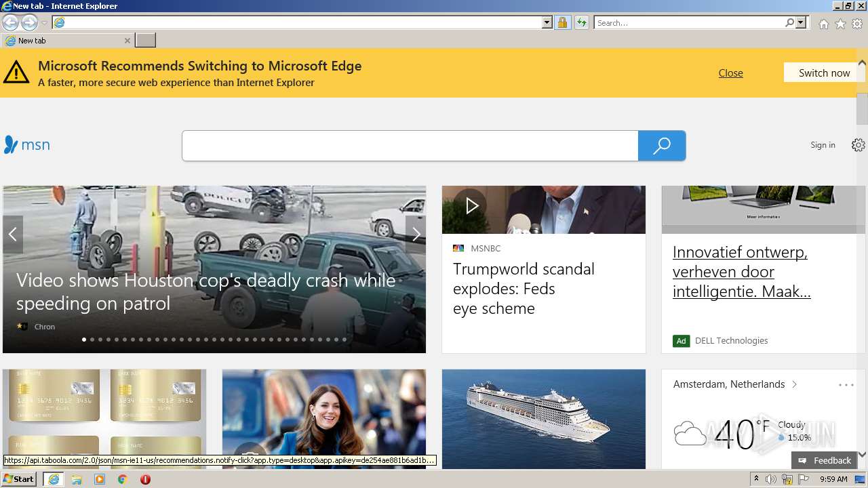
Task: Click the Cloudy weather condition text
Action: 791,425
